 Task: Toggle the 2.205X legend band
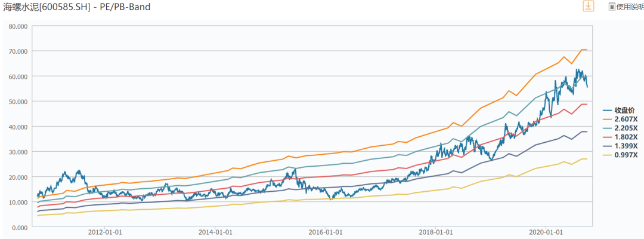(620, 128)
